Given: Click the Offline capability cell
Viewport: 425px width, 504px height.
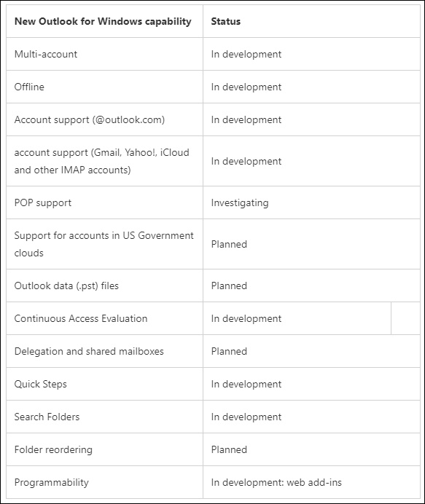Looking at the screenshot, I should coord(104,87).
